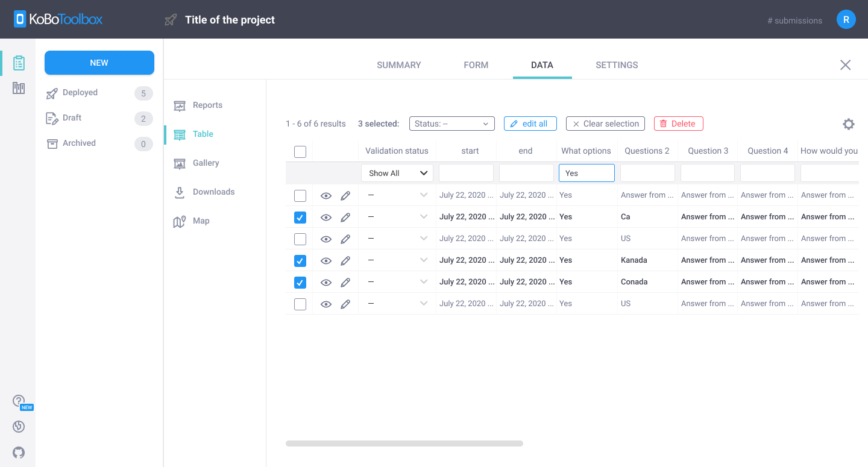The height and width of the screenshot is (467, 868).
Task: Switch to the Map view
Action: tap(201, 221)
